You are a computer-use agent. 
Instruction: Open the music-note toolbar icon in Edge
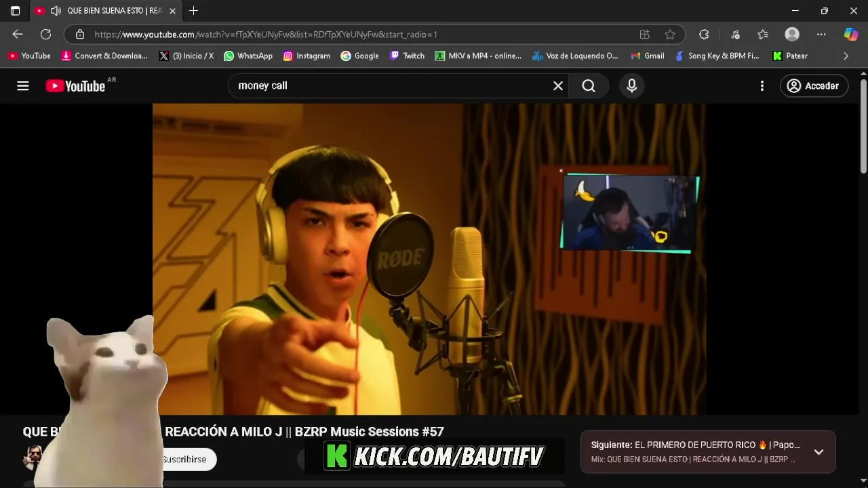pyautogui.click(x=735, y=35)
